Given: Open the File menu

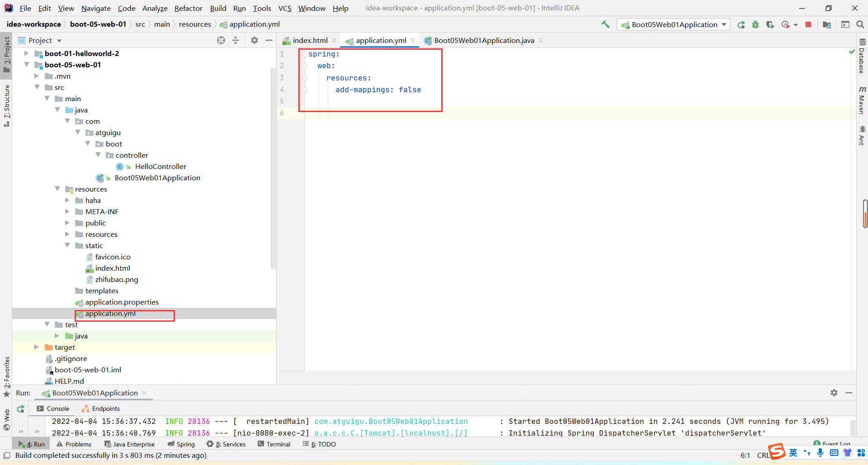Looking at the screenshot, I should tap(25, 8).
